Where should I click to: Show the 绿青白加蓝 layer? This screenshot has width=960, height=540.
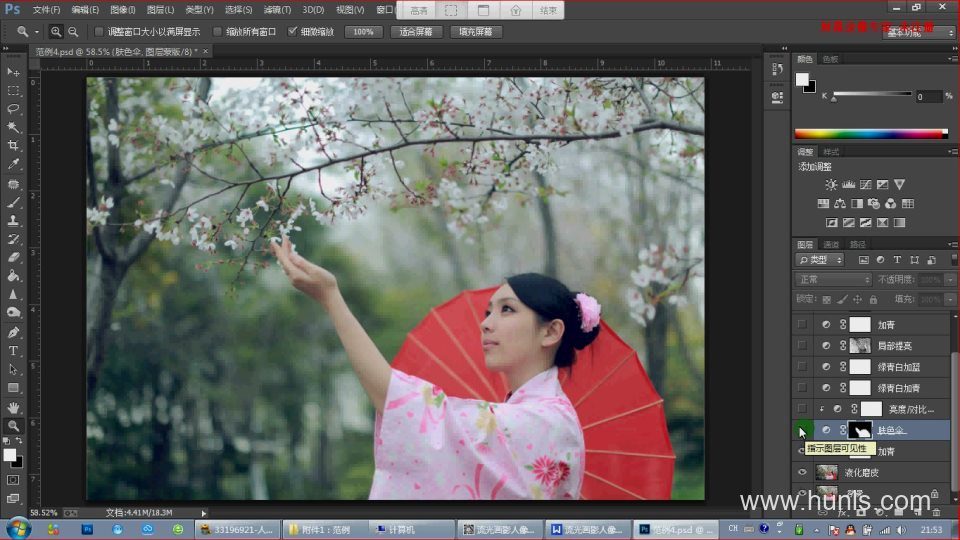(x=802, y=367)
